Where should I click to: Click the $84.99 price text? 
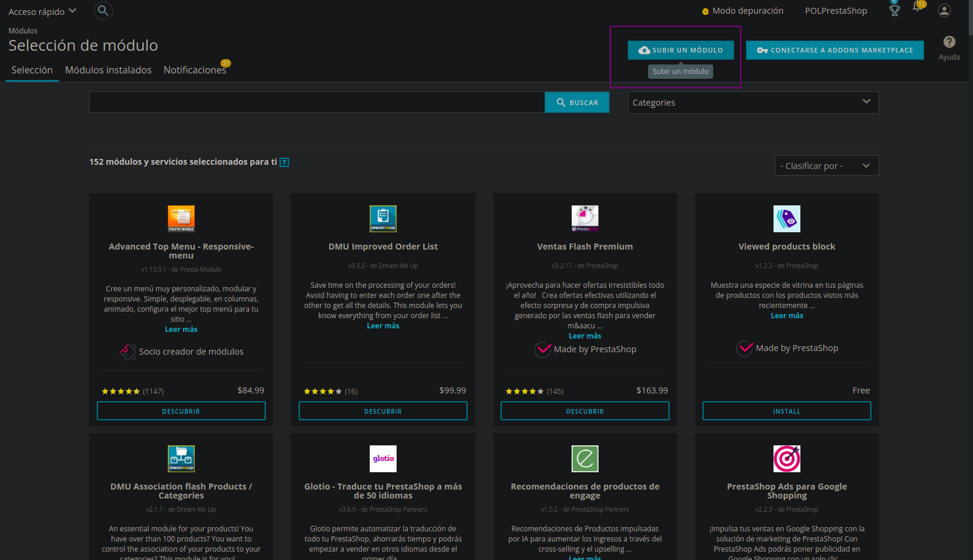point(251,390)
